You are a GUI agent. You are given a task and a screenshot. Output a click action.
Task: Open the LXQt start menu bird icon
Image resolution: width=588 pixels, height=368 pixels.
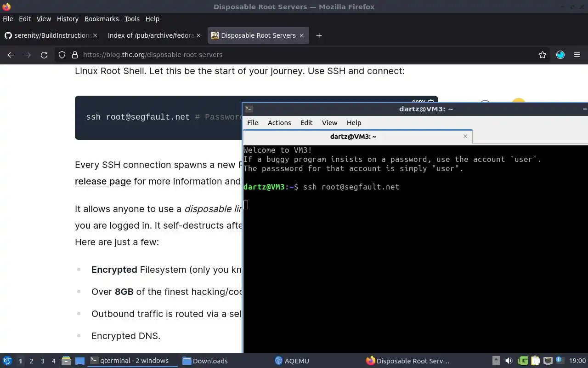(7, 361)
